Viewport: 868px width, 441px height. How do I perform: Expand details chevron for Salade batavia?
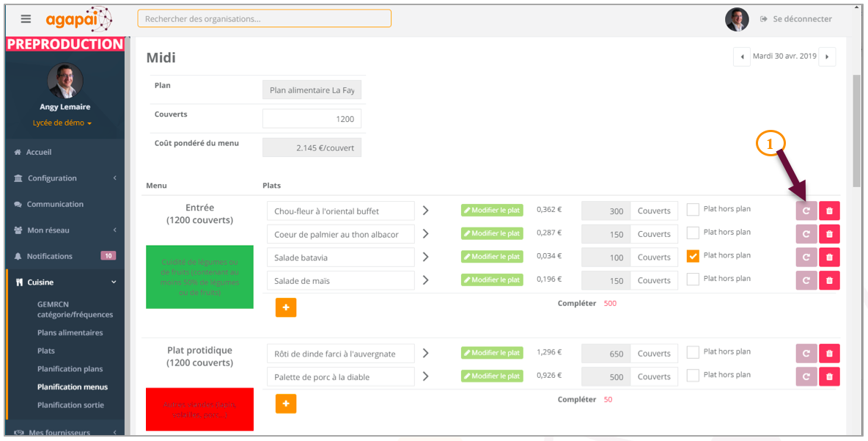tap(426, 257)
